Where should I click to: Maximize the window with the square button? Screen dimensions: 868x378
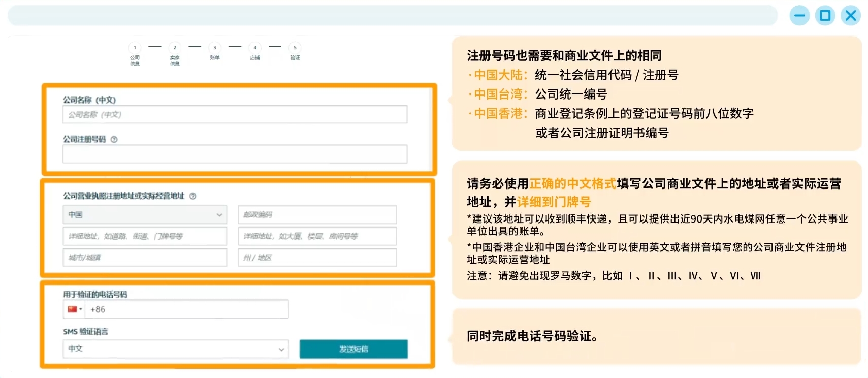pyautogui.click(x=825, y=16)
